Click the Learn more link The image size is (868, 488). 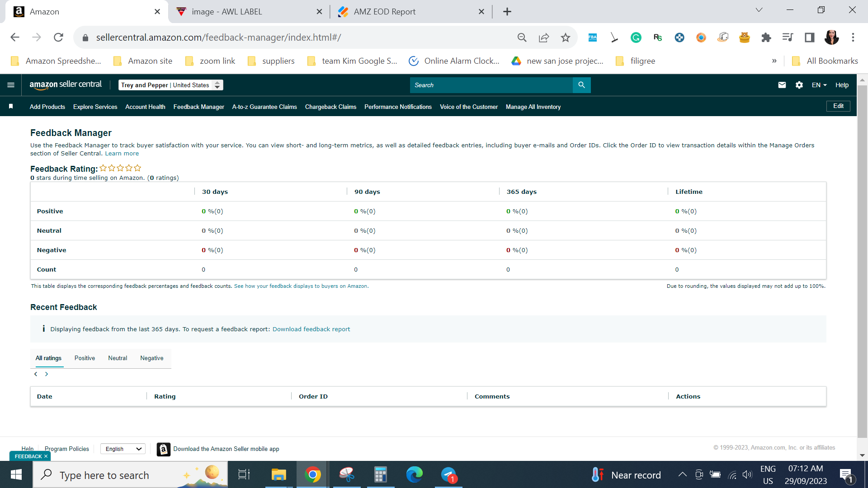(x=122, y=154)
